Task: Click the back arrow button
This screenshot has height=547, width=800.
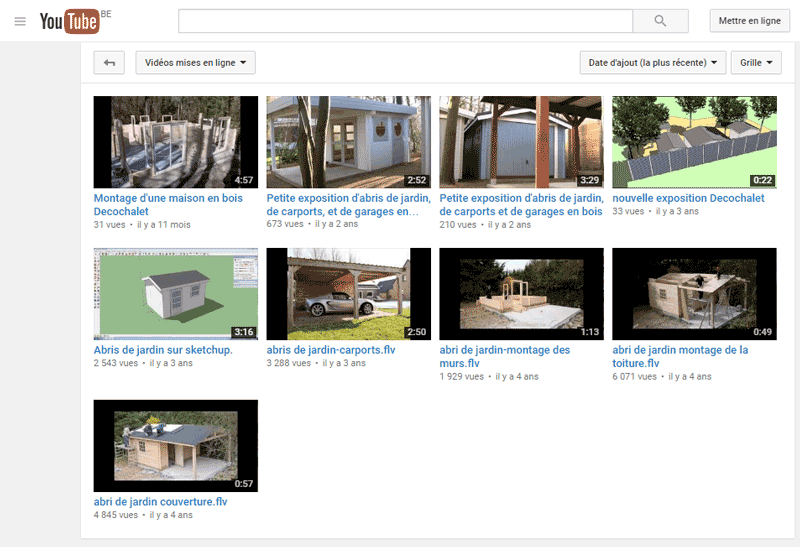Action: coord(109,63)
